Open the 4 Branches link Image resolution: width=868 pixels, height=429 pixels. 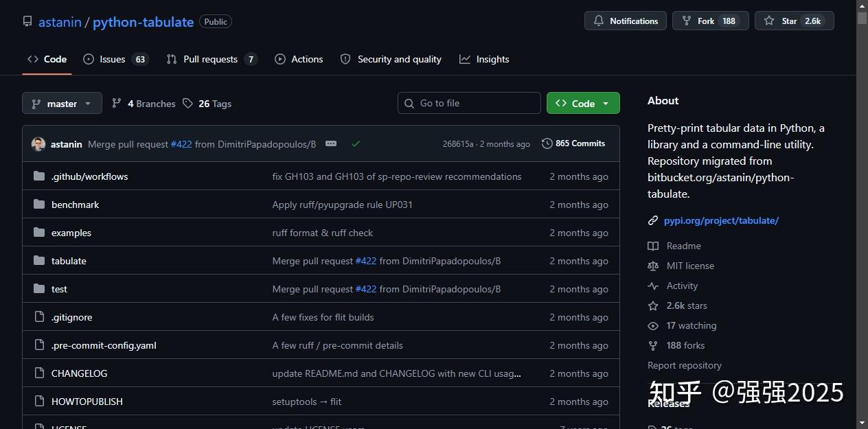[x=144, y=104]
